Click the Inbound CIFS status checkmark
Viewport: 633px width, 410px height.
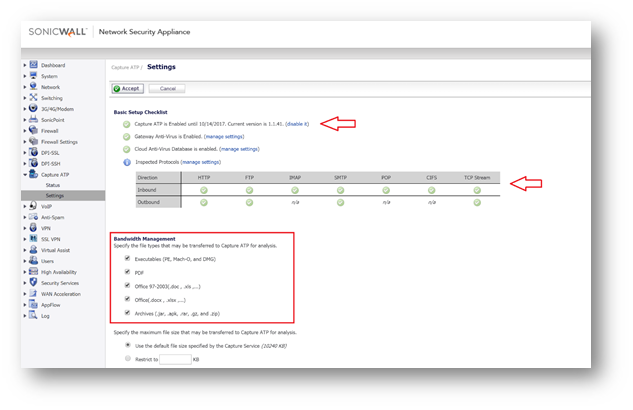(432, 190)
